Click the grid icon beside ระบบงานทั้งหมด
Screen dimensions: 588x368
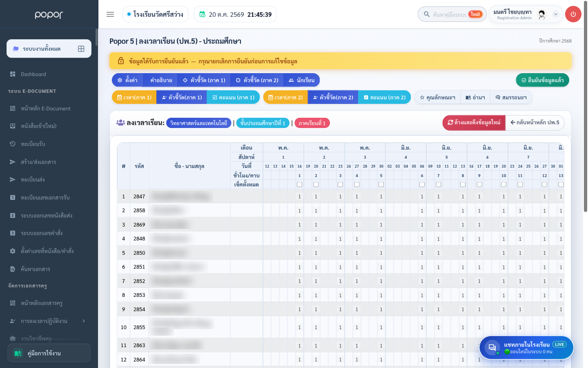coord(81,49)
